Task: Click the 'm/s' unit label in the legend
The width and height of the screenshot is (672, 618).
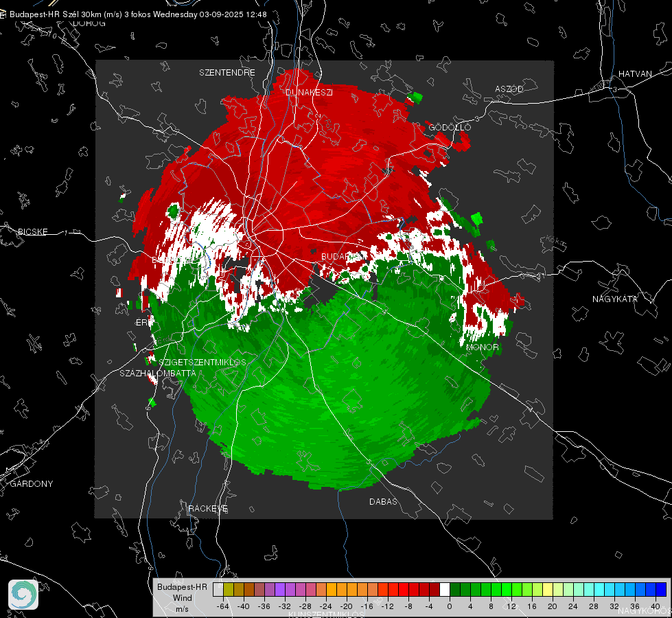Action: 182,609
